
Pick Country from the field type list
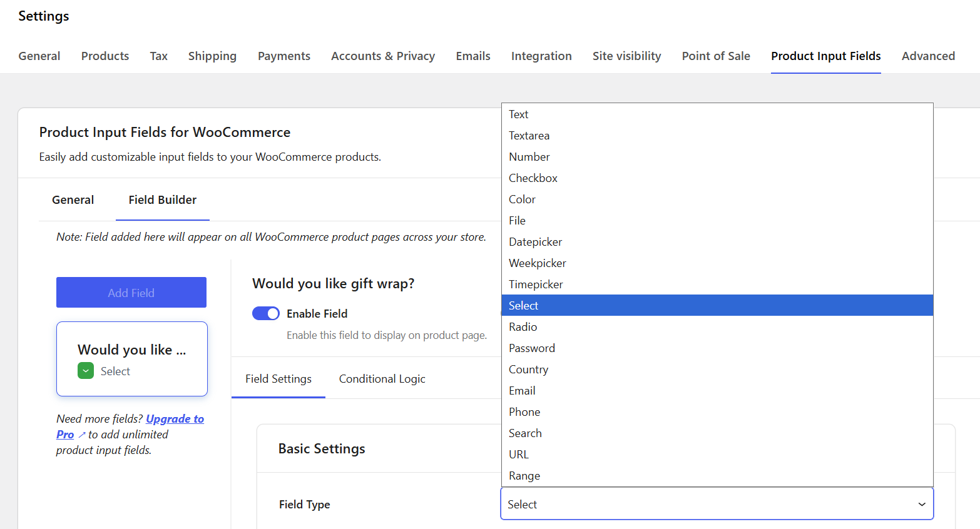(717, 370)
